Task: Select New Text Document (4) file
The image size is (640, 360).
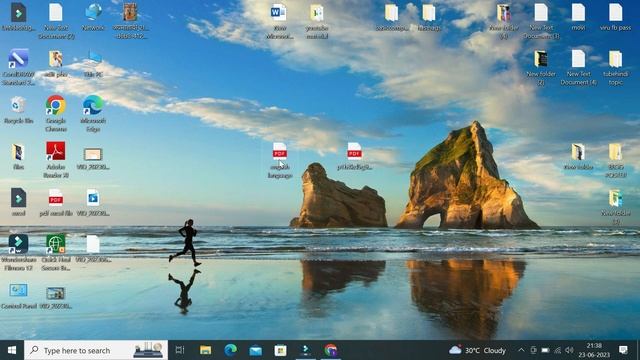Action: pos(578,67)
